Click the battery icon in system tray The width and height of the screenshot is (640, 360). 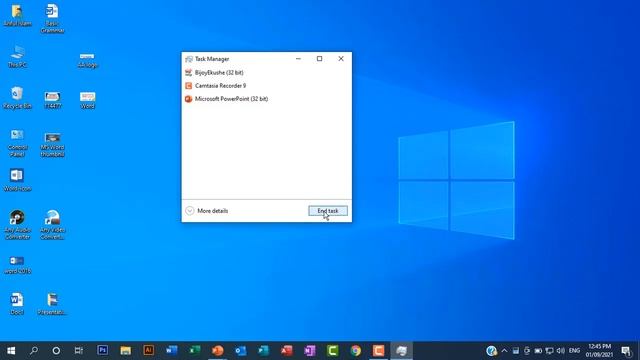(x=538, y=351)
